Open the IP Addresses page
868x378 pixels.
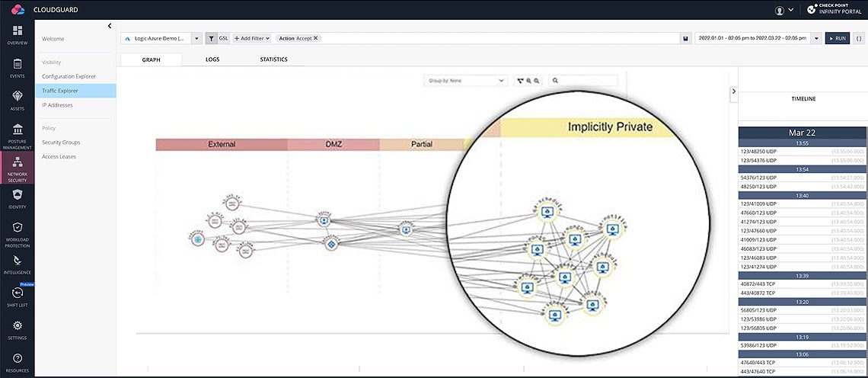(x=57, y=104)
